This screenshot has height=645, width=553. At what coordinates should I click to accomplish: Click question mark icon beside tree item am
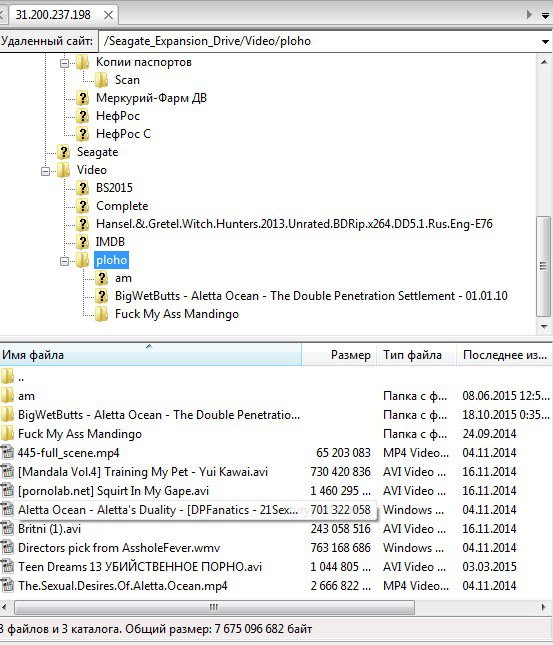click(x=101, y=278)
